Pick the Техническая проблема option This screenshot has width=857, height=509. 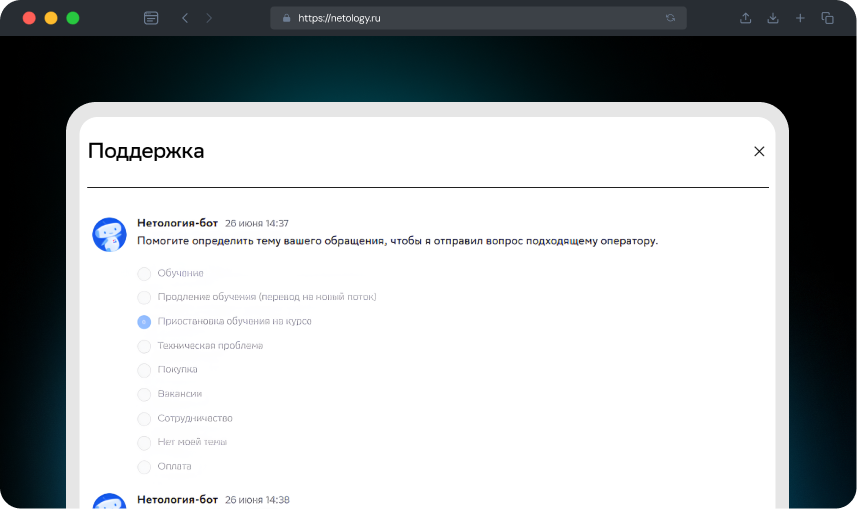(x=144, y=346)
